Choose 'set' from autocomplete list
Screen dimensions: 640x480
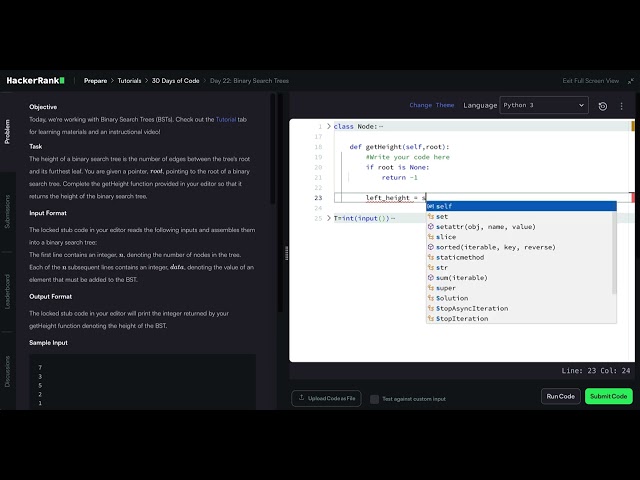[x=521, y=216]
